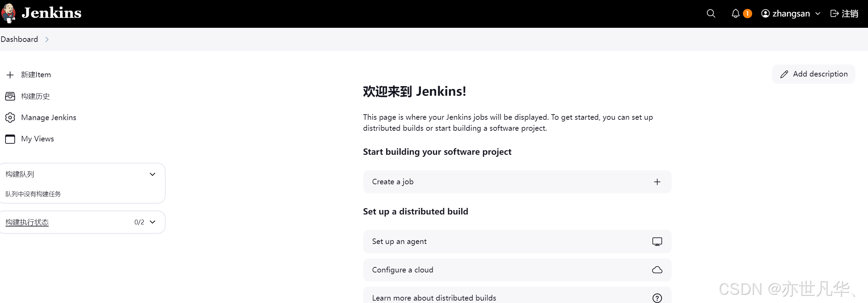The width and height of the screenshot is (868, 303).
Task: Click the cloud icon on Configure a cloud
Action: click(657, 270)
